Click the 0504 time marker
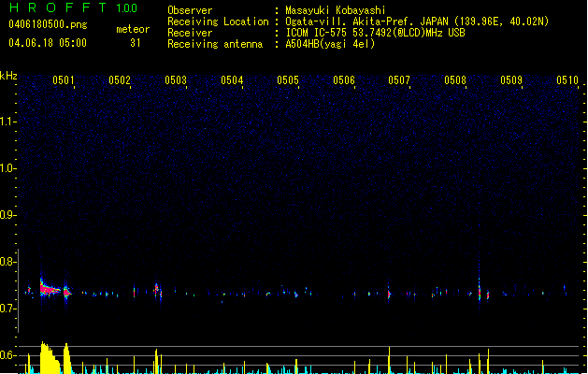 (232, 80)
